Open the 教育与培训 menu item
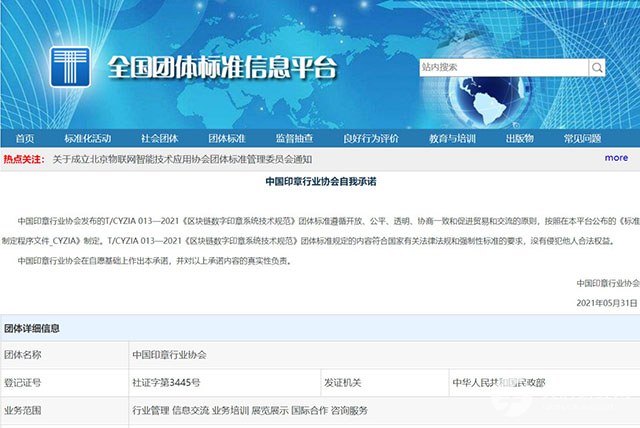Viewport: 640px width, 428px height. click(452, 139)
